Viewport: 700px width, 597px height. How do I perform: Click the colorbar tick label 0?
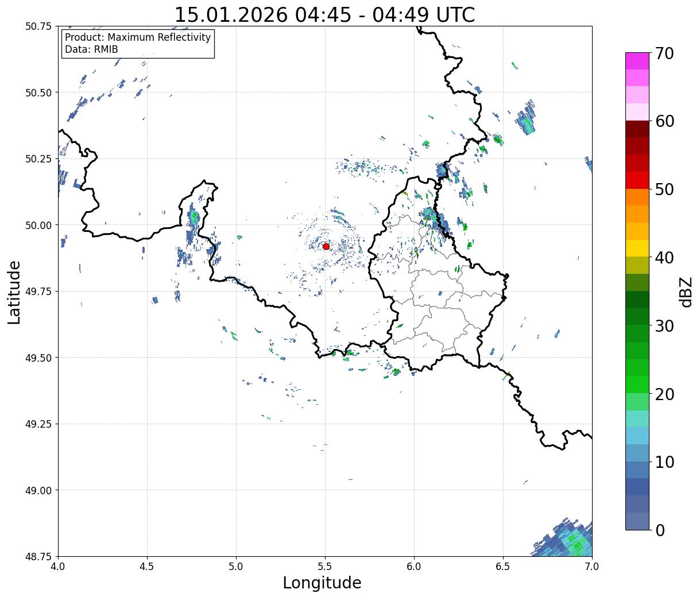660,530
